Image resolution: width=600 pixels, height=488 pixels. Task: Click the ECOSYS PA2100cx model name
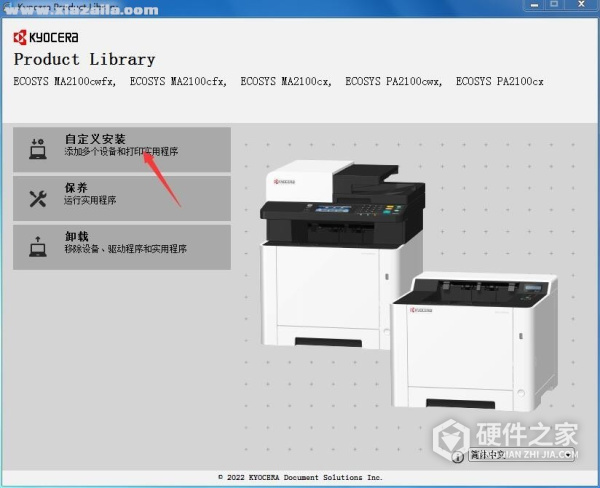499,82
